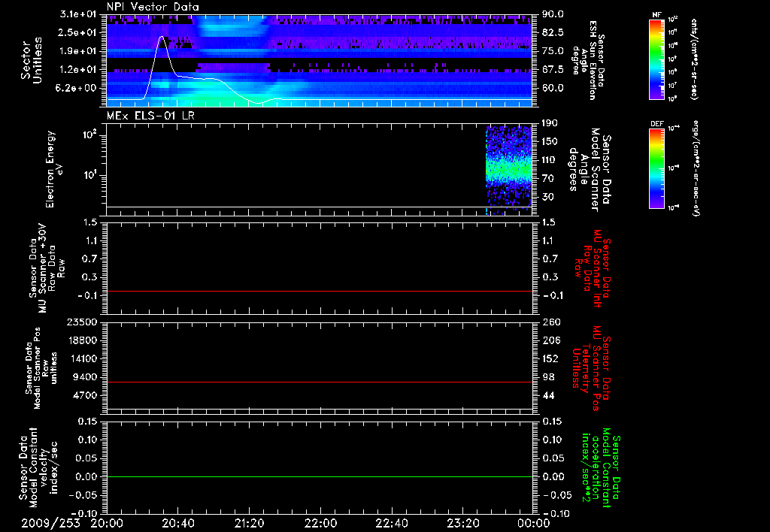The height and width of the screenshot is (532, 770).
Task: Click the 90.0 sun elevation tick value
Action: tap(553, 14)
